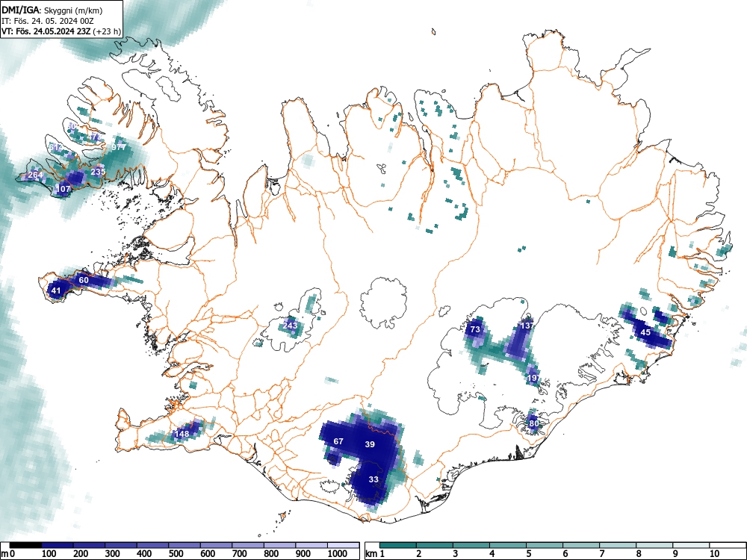Click the 1000 tick label in the meter legend
The image size is (747, 560).
point(338,554)
